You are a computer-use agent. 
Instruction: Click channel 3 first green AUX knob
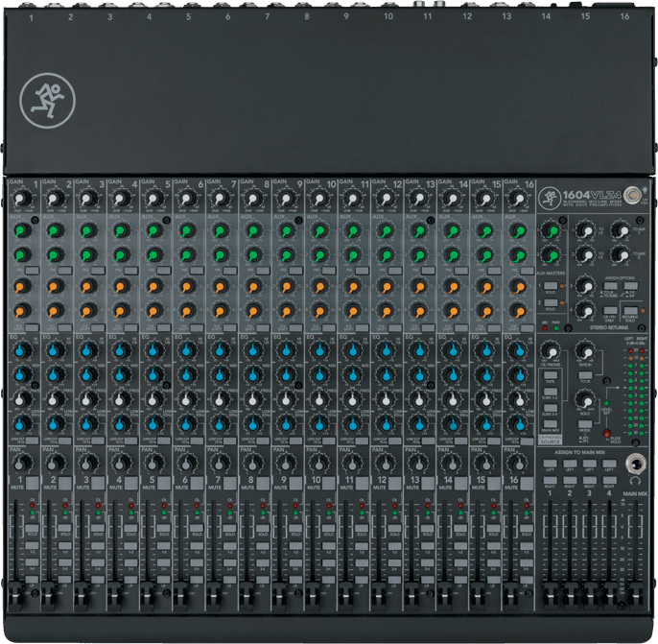point(88,230)
